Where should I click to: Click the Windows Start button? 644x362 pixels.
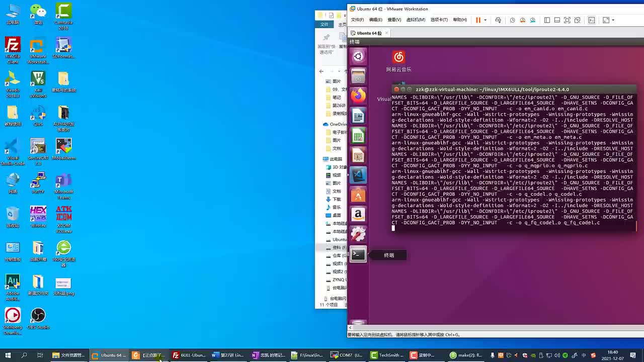[x=8, y=355]
